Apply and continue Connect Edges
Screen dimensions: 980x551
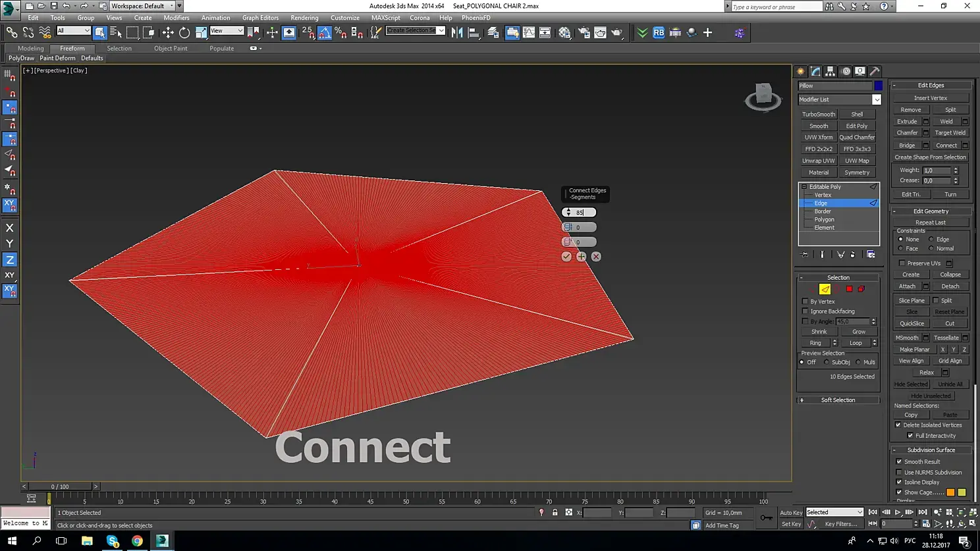[x=581, y=257]
